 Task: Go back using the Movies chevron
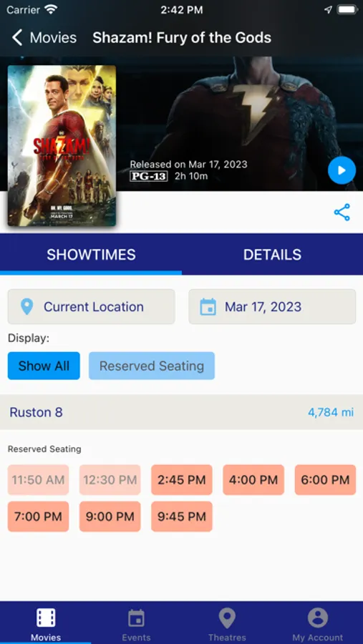point(17,37)
